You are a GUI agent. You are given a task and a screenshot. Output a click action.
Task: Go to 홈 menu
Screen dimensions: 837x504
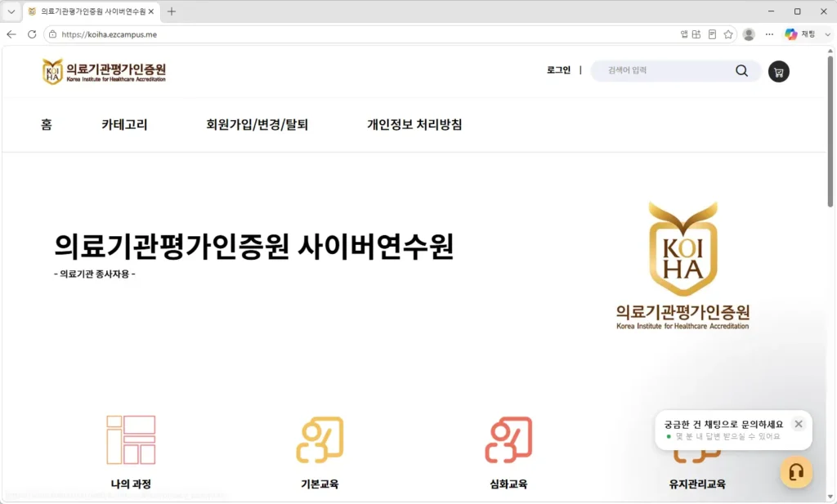pos(47,125)
